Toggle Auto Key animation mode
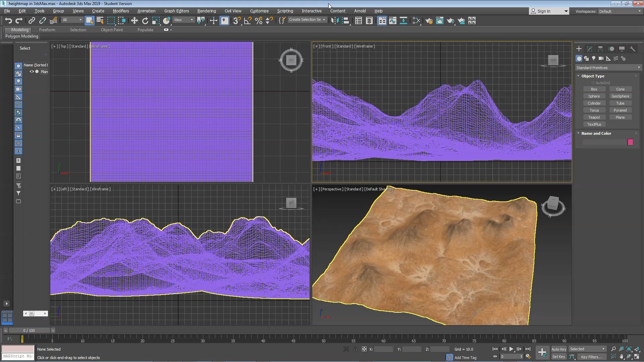This screenshot has height=362, width=644. point(558,349)
